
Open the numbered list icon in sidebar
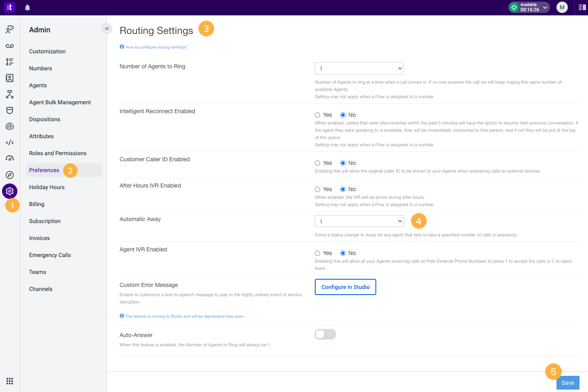pyautogui.click(x=10, y=61)
